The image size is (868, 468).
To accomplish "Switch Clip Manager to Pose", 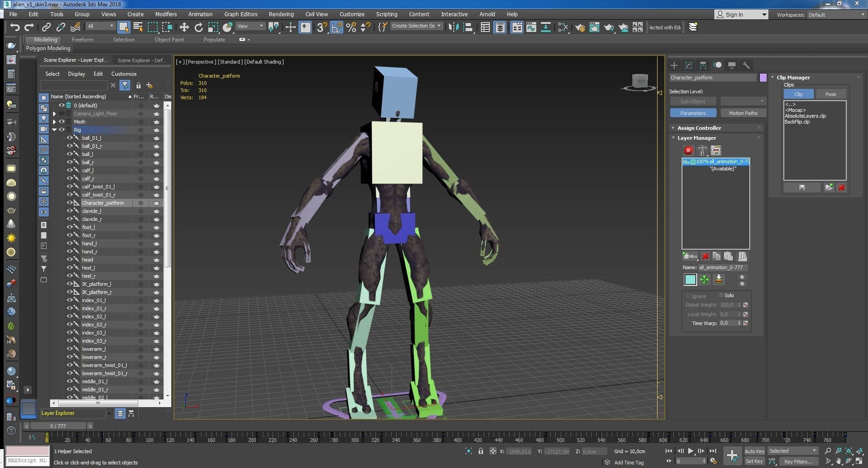I will point(831,94).
